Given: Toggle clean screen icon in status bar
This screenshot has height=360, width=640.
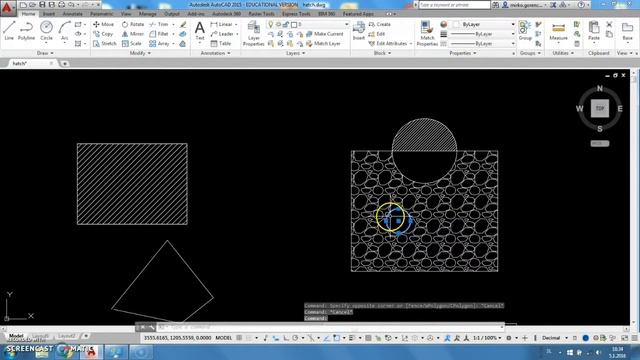Looking at the screenshot, I should tap(624, 338).
